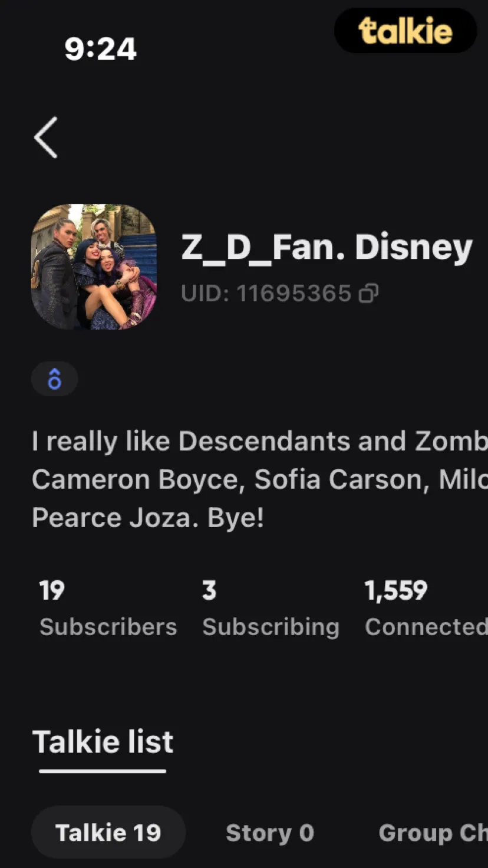
Task: Select the Talkie 19 filter tab
Action: pyautogui.click(x=108, y=833)
